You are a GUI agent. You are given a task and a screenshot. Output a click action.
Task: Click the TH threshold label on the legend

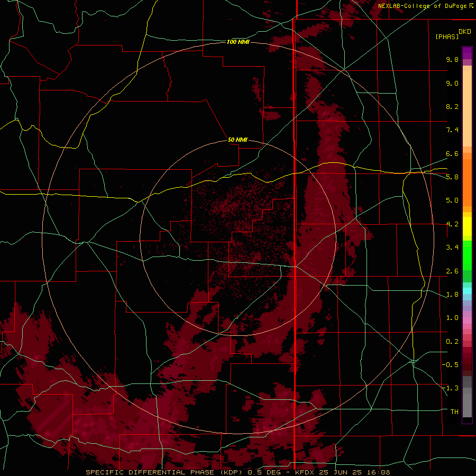pyautogui.click(x=454, y=412)
